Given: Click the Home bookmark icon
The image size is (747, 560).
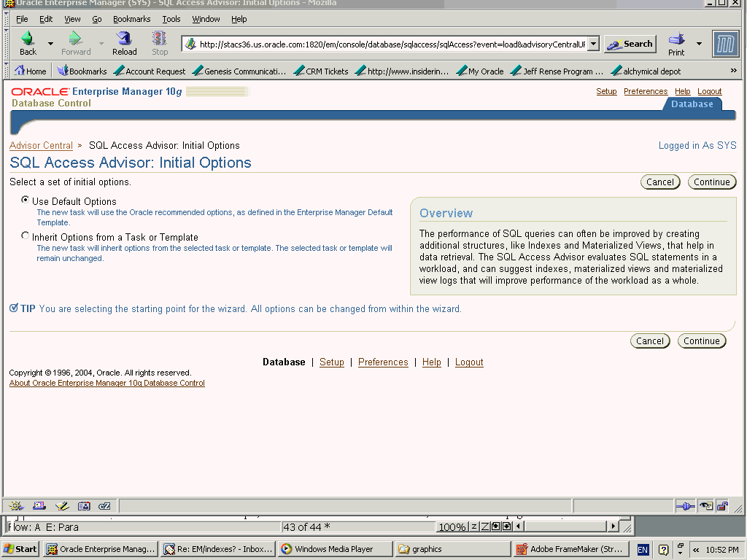Looking at the screenshot, I should pyautogui.click(x=20, y=71).
